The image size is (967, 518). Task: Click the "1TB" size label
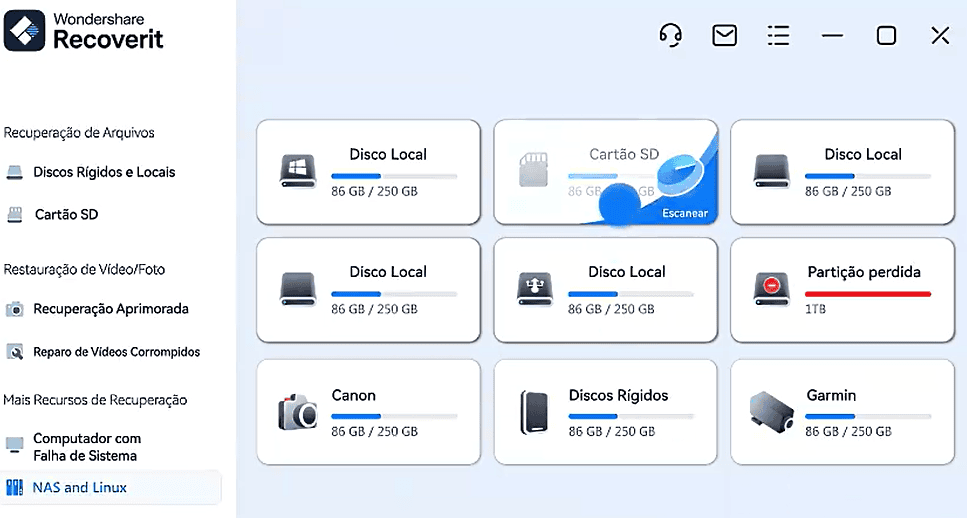coord(815,309)
